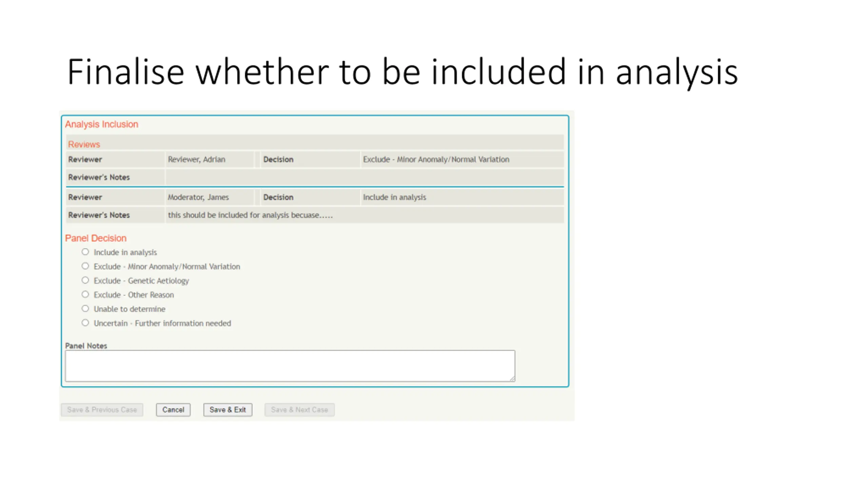
Task: Click the Save & Previous Case button
Action: (x=102, y=410)
